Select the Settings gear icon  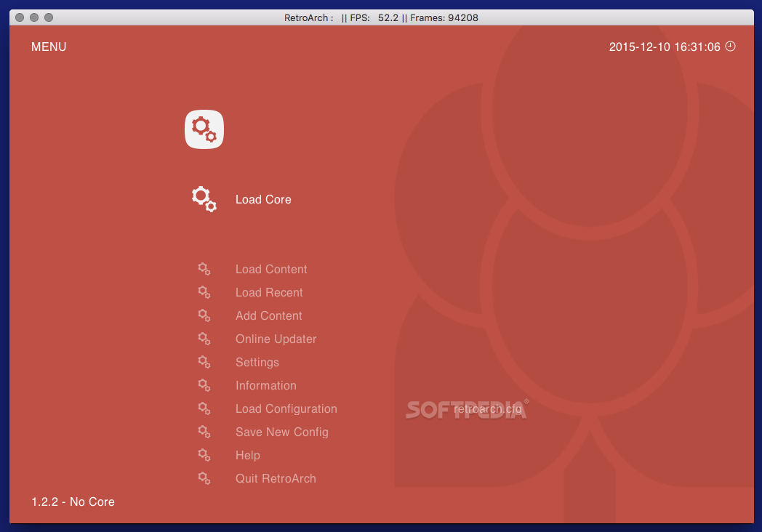pyautogui.click(x=204, y=362)
